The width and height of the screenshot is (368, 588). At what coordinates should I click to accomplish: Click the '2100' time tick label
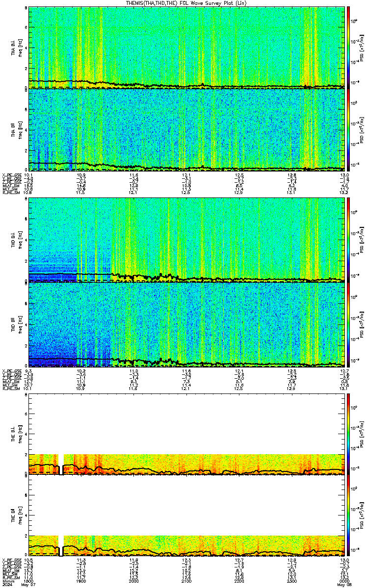tap(186, 582)
